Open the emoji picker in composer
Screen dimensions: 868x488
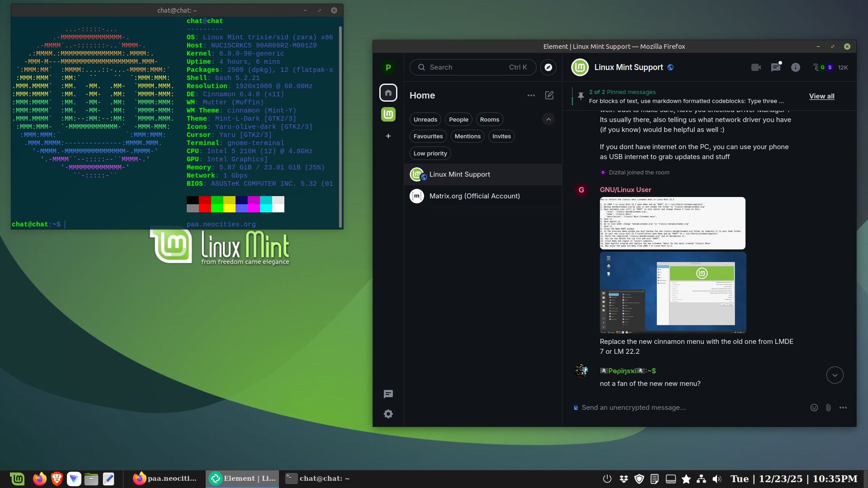coord(814,408)
